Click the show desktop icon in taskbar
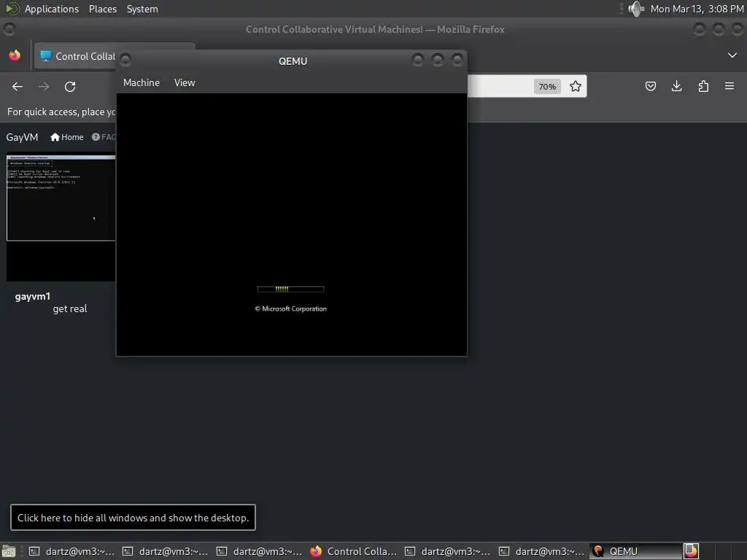Viewport: 747px width, 560px height. pyautogui.click(x=9, y=551)
